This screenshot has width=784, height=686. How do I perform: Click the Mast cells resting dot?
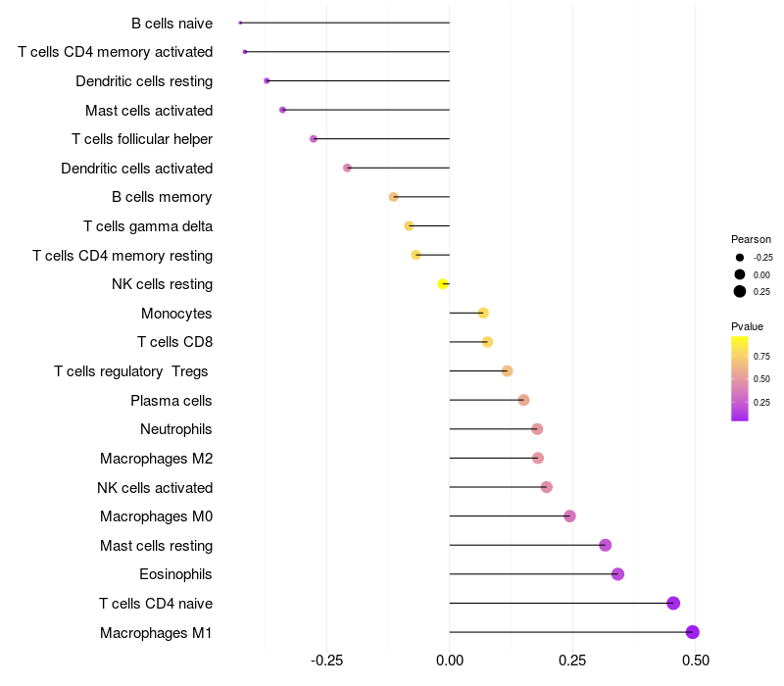[x=605, y=545]
